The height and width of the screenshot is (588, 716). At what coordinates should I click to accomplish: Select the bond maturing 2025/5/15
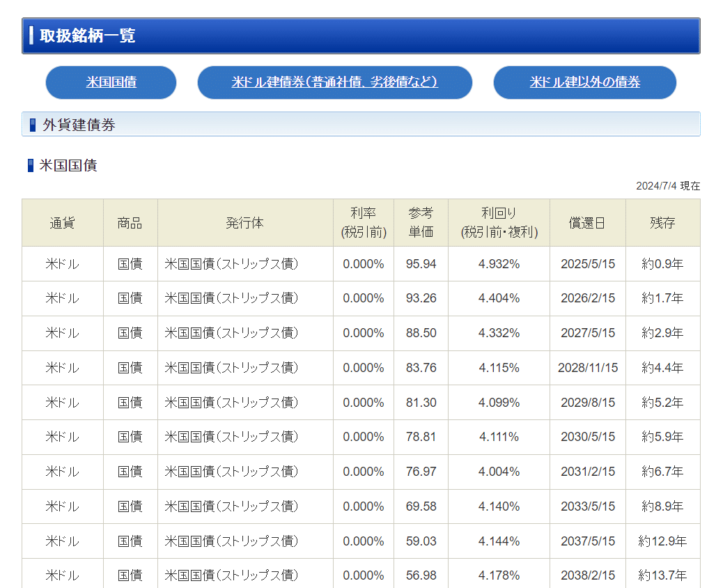point(587,263)
